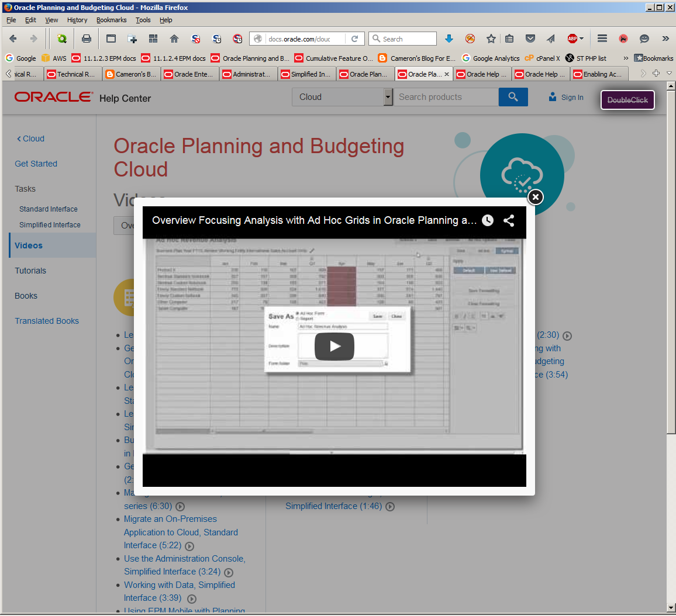Click the Firefox Search box
The width and height of the screenshot is (676, 616).
tap(403, 39)
